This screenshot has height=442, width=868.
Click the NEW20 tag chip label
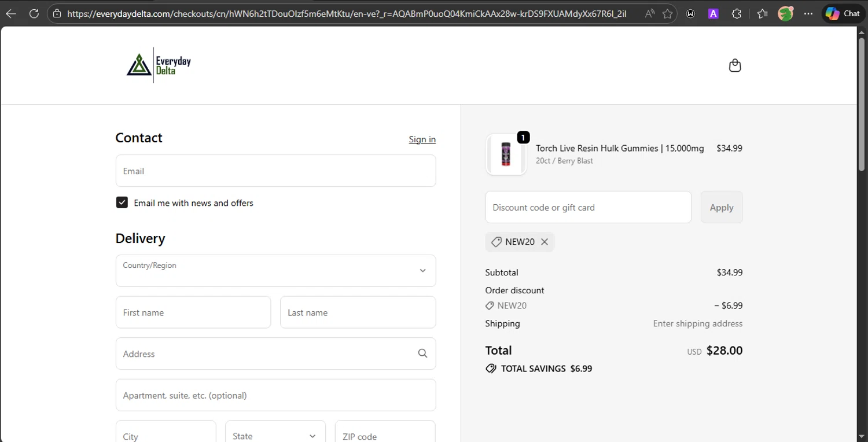(x=520, y=242)
